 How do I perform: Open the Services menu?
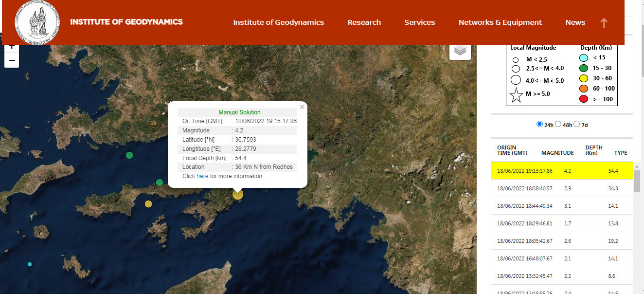click(x=419, y=22)
